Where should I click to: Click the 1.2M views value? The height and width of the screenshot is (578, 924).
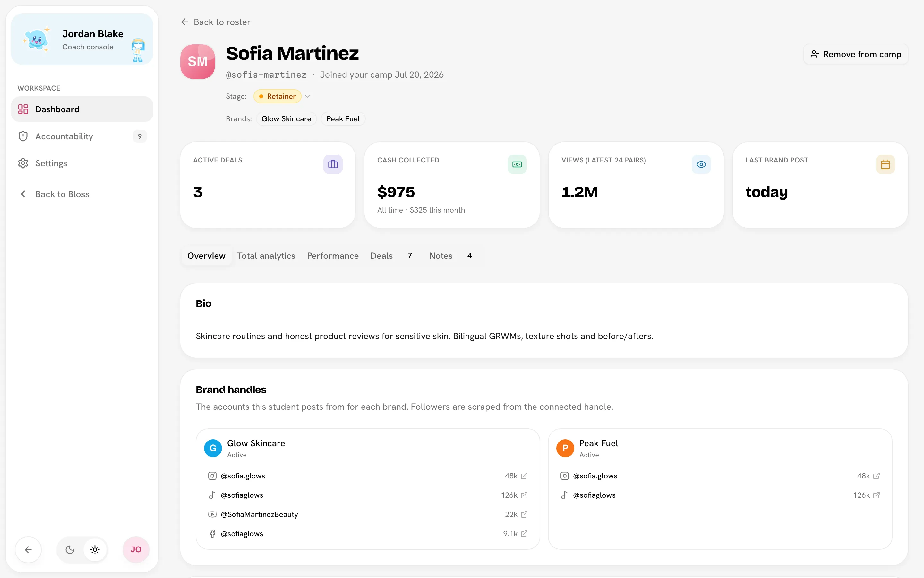[x=580, y=192]
